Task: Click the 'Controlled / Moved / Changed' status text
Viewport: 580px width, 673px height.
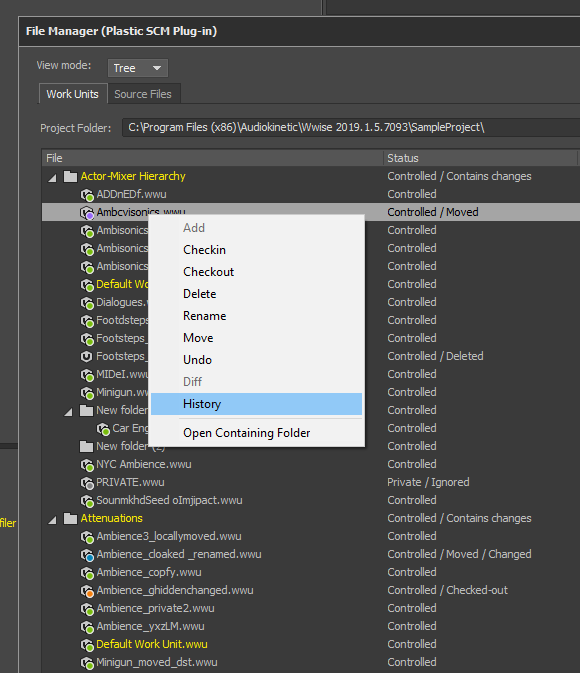Action: click(459, 555)
